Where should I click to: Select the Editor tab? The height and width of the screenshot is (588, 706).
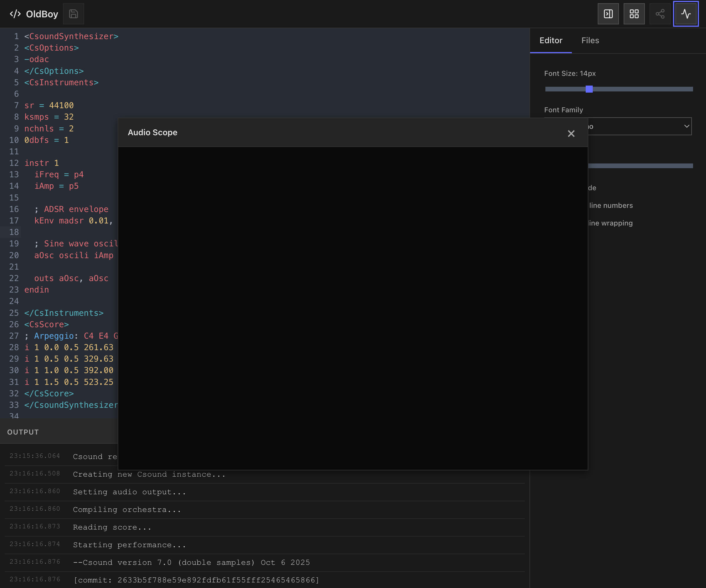551,40
